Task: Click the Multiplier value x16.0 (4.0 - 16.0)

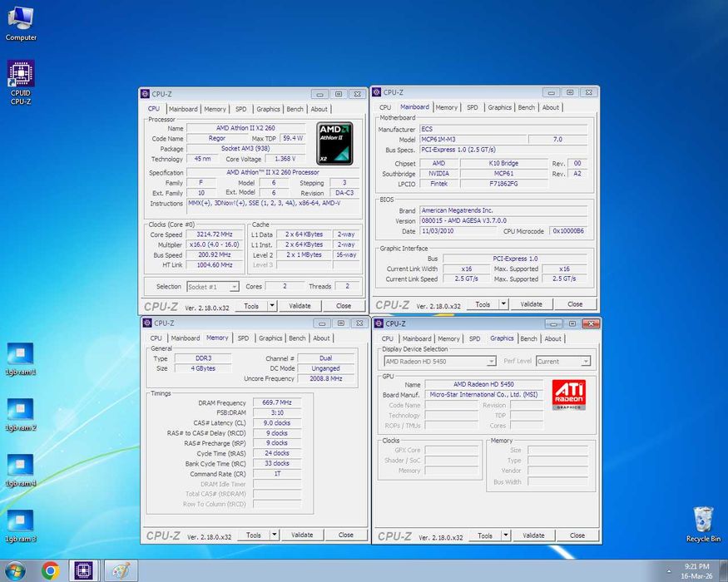Action: tap(215, 244)
